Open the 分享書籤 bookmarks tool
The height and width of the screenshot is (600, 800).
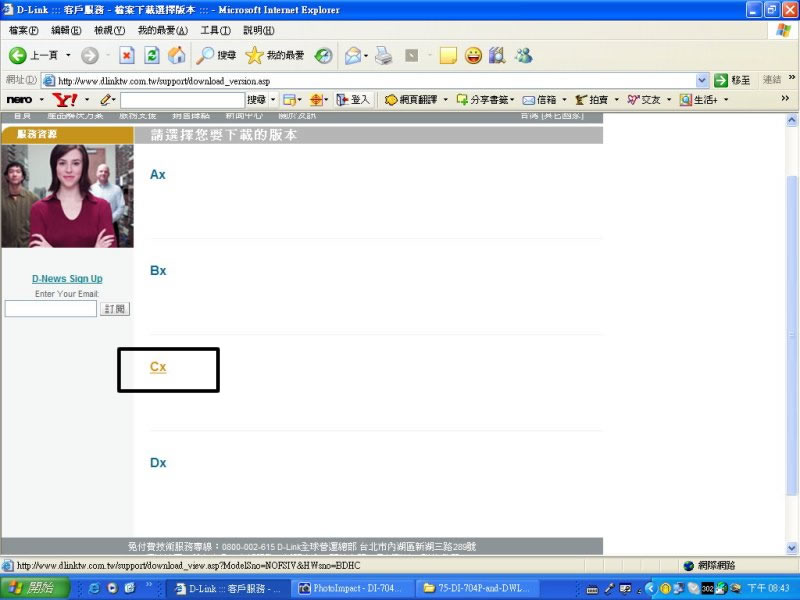(483, 99)
